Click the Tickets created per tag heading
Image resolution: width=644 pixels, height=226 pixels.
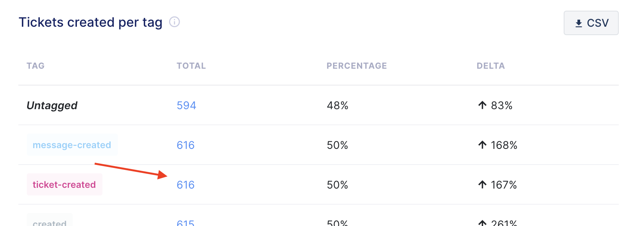coord(91,23)
